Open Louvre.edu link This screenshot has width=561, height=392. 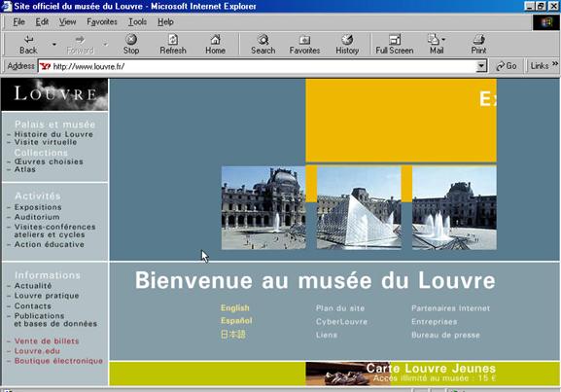click(37, 351)
